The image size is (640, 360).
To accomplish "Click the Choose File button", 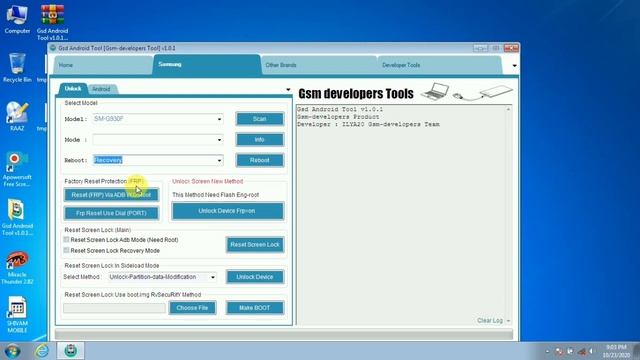I will pyautogui.click(x=192, y=308).
